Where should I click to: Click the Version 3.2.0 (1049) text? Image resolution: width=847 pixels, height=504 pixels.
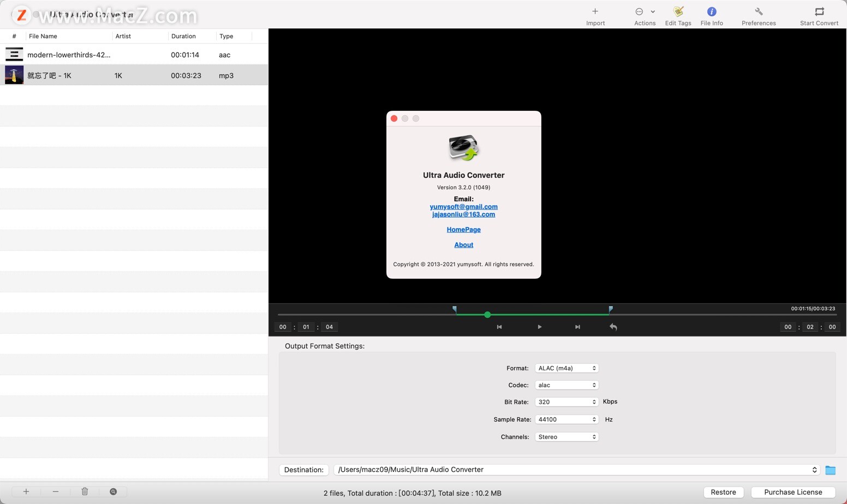click(463, 187)
